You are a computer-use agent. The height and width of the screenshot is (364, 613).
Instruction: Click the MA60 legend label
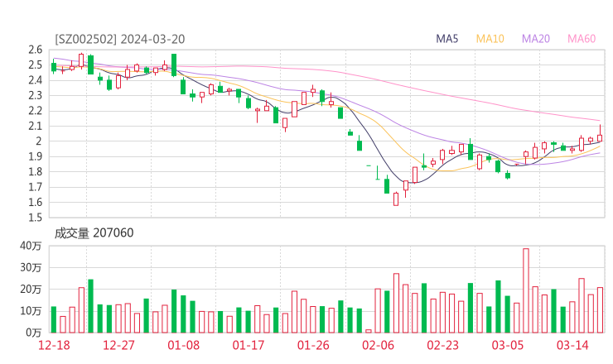(x=582, y=39)
